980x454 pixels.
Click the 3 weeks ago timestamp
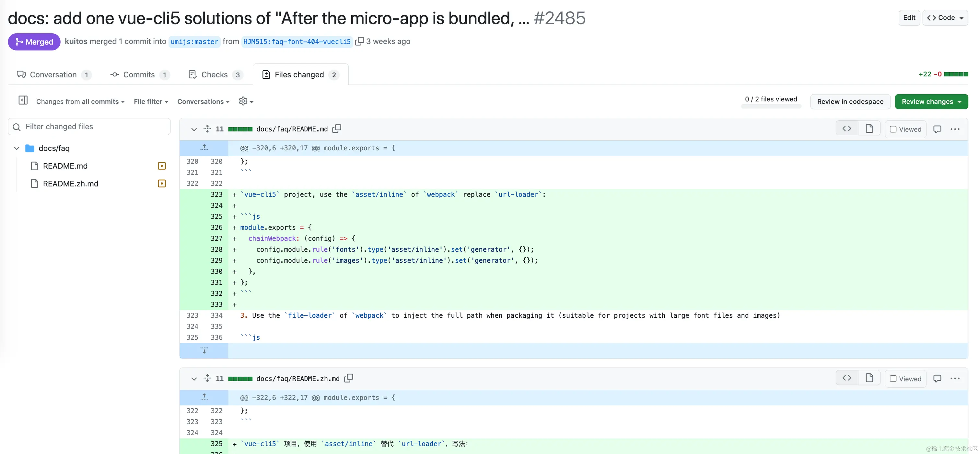pos(388,41)
